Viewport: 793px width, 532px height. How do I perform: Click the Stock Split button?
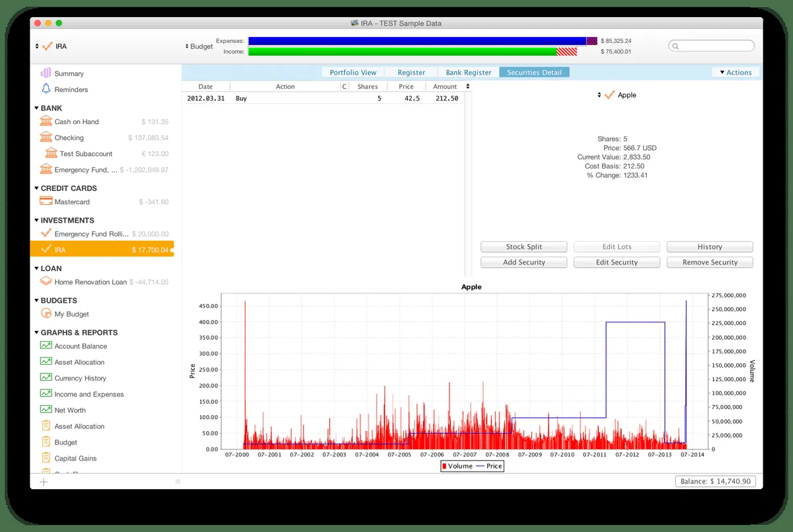pos(524,247)
